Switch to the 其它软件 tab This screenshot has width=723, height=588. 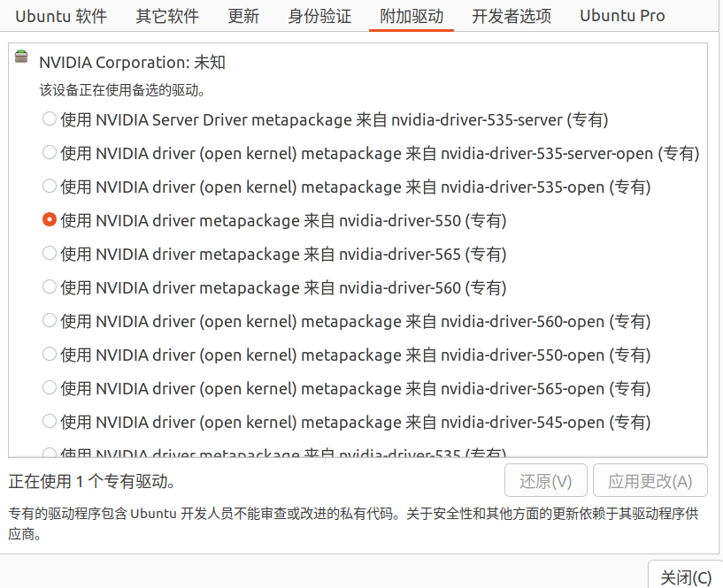pyautogui.click(x=167, y=16)
